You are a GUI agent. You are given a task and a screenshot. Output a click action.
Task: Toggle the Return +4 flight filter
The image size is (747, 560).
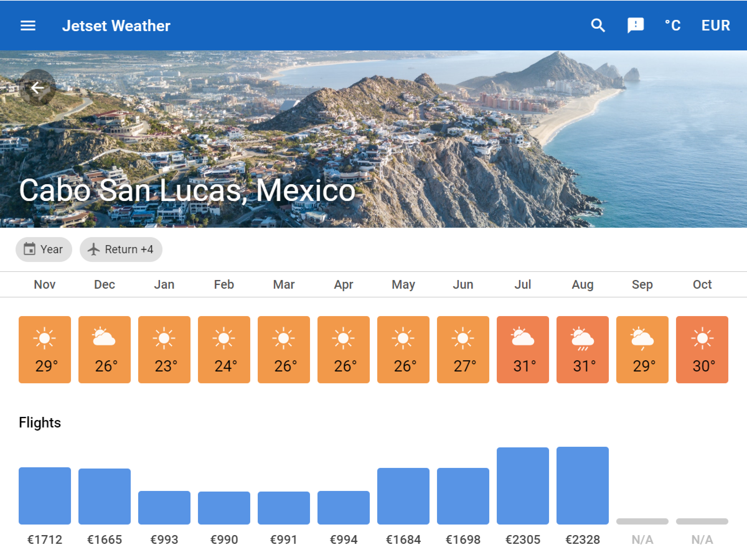click(121, 249)
